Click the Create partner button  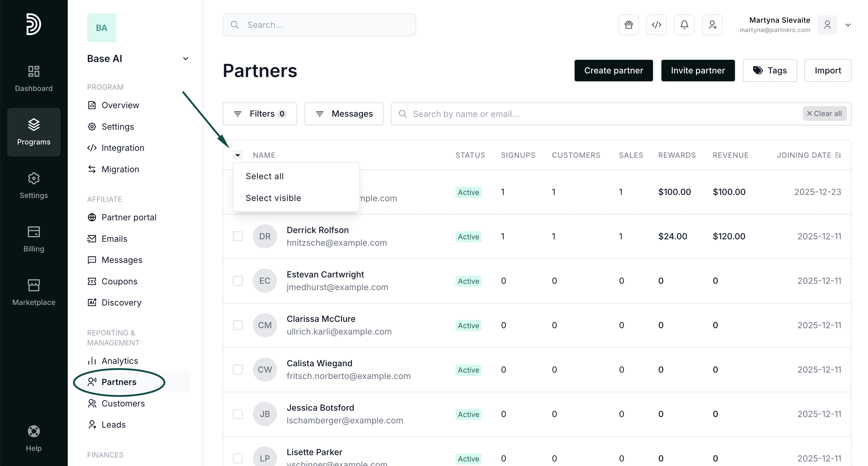coord(613,70)
